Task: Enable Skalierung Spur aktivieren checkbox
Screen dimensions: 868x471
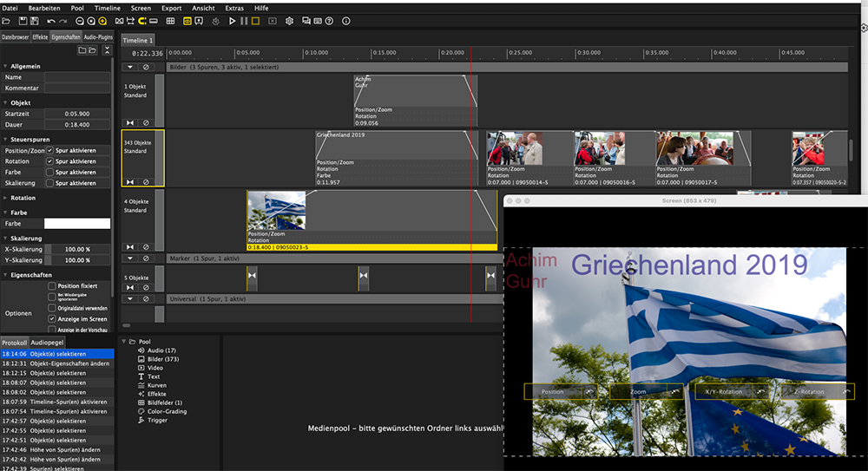Action: [x=49, y=183]
